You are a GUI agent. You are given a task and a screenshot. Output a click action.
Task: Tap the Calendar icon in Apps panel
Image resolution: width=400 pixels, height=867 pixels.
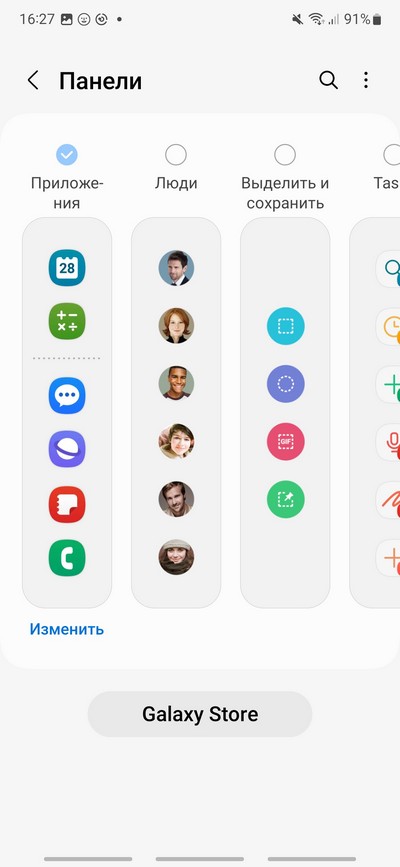[67, 268]
